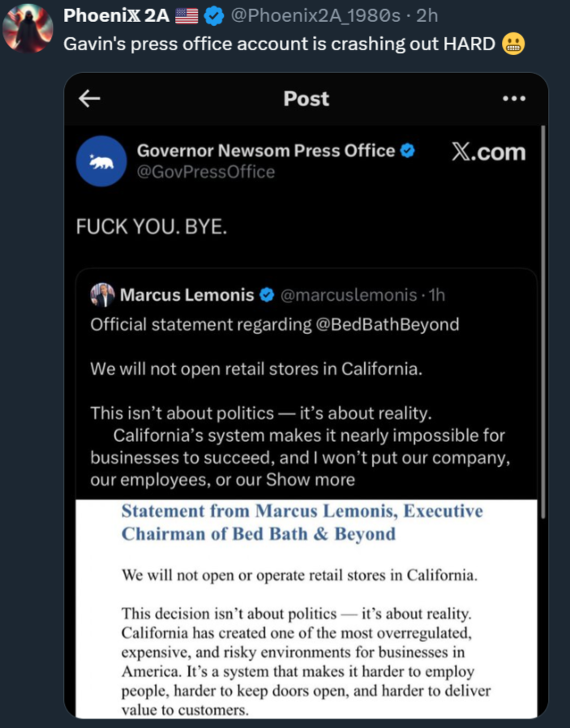Viewport: 570px width, 728px height.
Task: Open the Marcus Lemonis statement image
Action: point(306,608)
